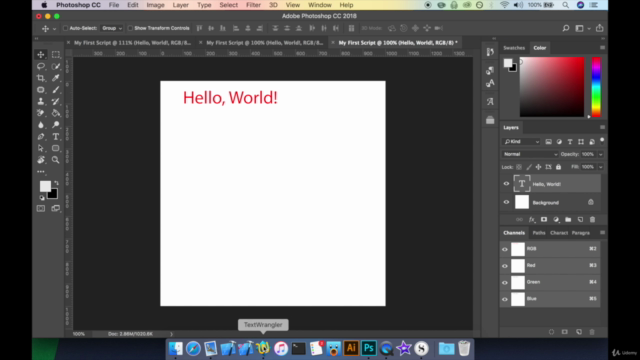Click the foreground color in toolbar

point(45,186)
